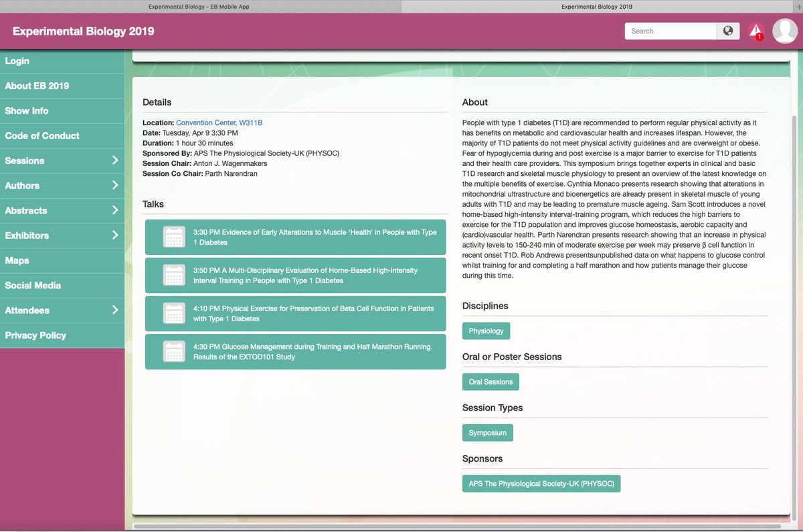803x532 pixels.
Task: Open Social Media from sidebar
Action: coord(62,285)
